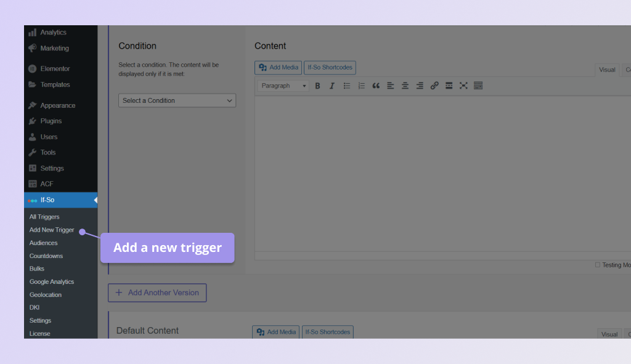The height and width of the screenshot is (364, 631).
Task: Click the Add Media button
Action: click(278, 67)
